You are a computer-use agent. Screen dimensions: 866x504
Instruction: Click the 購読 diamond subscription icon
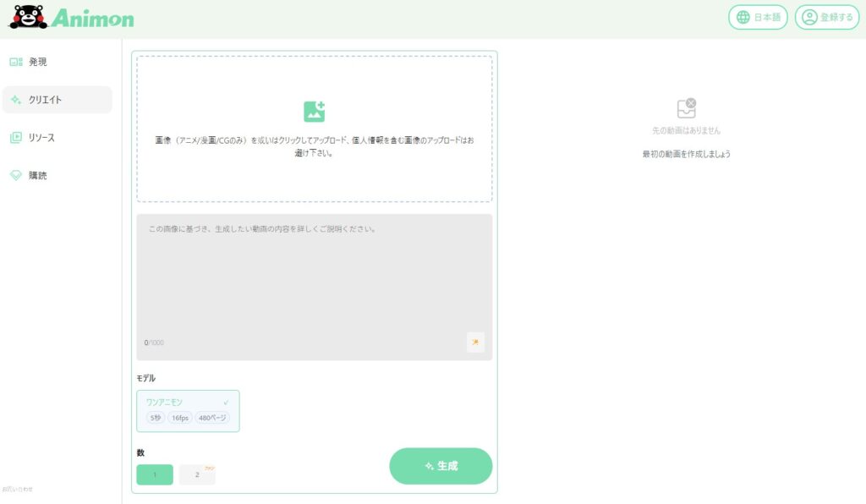point(16,176)
